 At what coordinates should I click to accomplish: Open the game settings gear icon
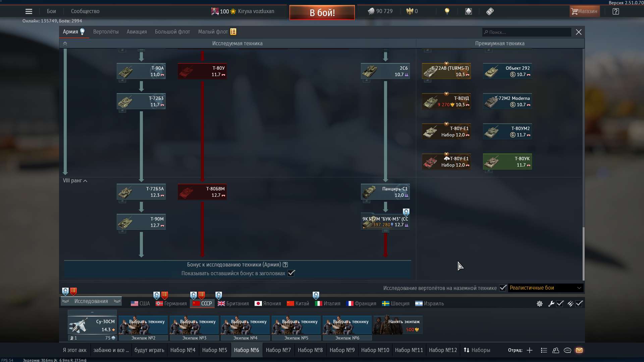point(539,304)
